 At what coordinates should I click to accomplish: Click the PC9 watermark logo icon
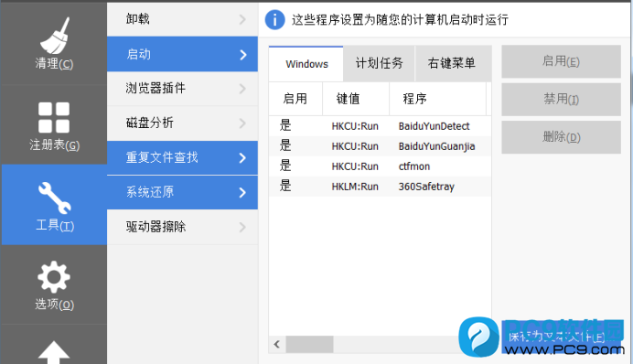point(478,337)
